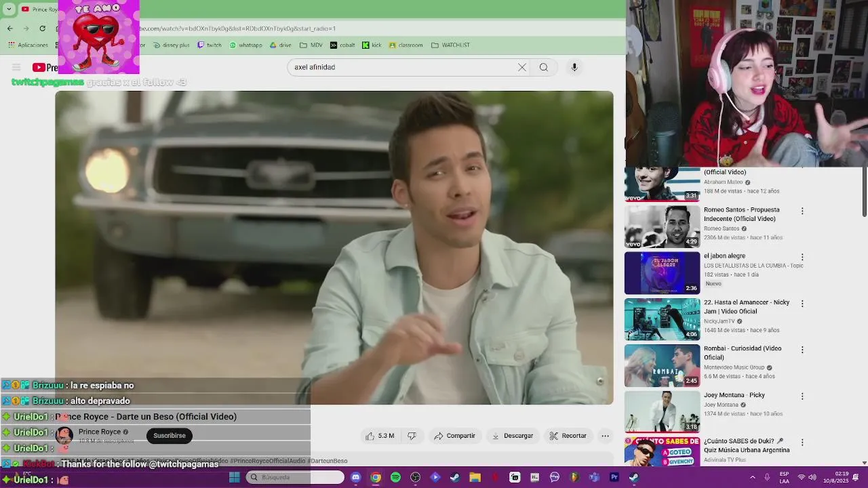
Task: Switch the ESP LAA keyboard language
Action: [784, 477]
